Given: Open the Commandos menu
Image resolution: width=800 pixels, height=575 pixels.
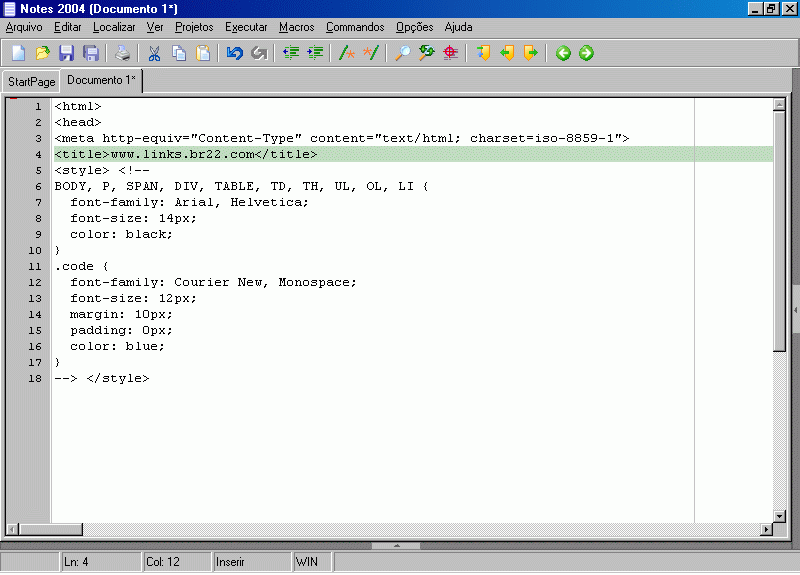Looking at the screenshot, I should tap(355, 27).
